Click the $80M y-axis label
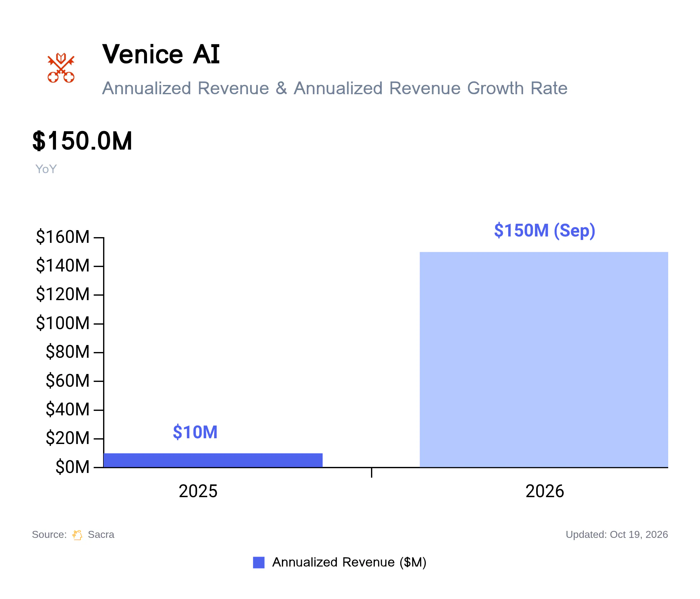The height and width of the screenshot is (599, 700). pos(67,352)
